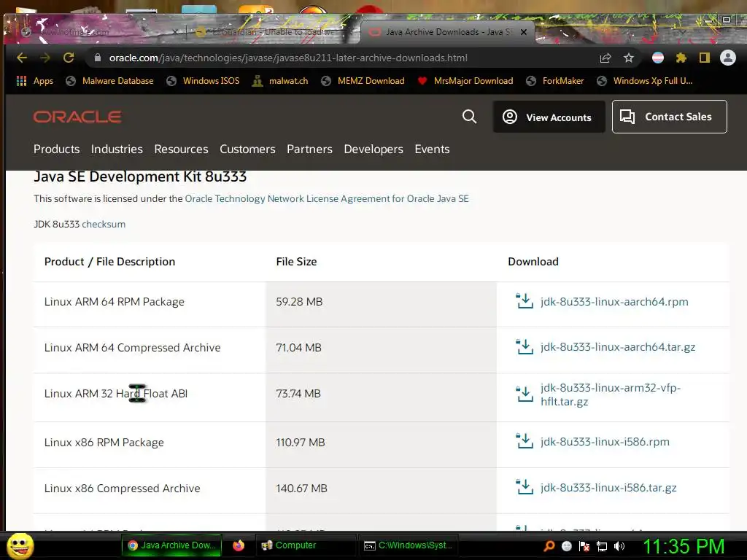Screen dimensions: 747x560
Task: Click the smiley Start button
Action: [x=20, y=545]
